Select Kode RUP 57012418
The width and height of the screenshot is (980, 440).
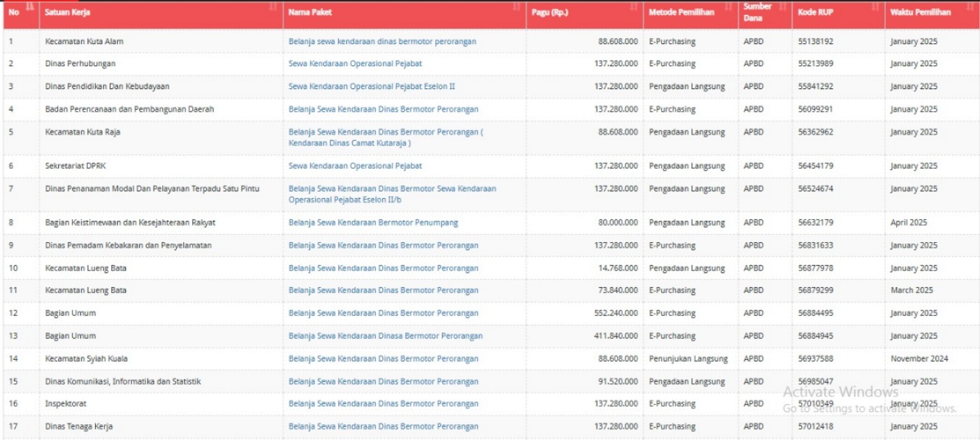pyautogui.click(x=816, y=426)
